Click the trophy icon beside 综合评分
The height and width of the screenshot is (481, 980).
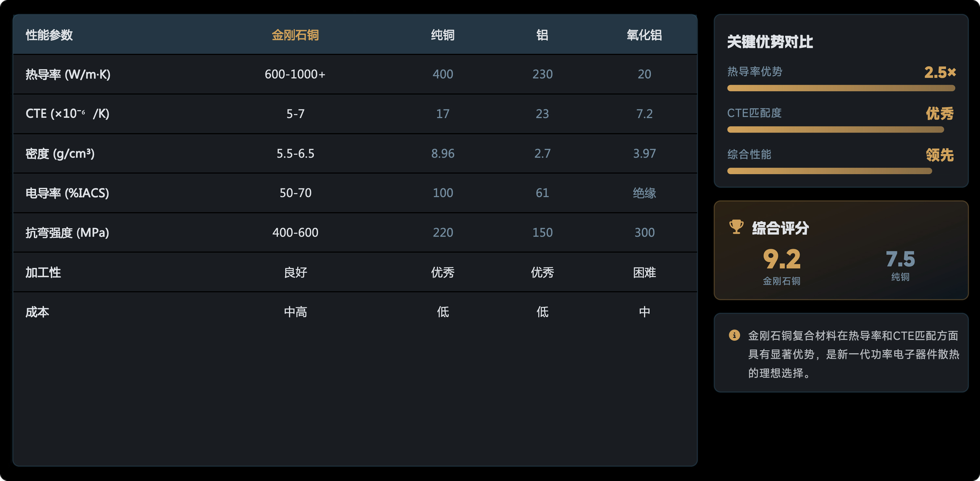click(736, 227)
